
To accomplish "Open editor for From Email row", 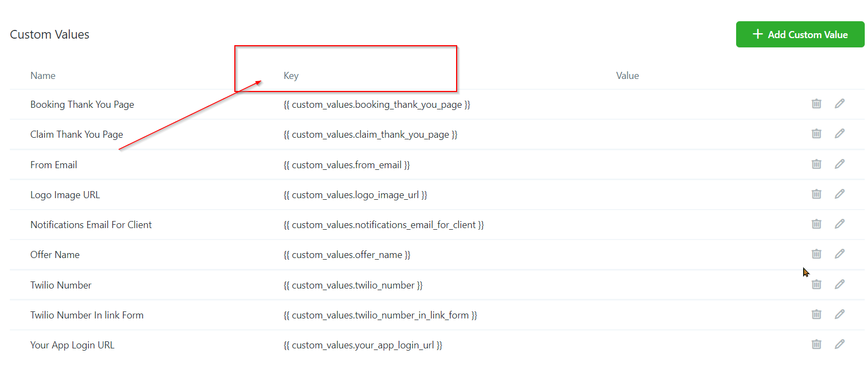I will click(840, 164).
